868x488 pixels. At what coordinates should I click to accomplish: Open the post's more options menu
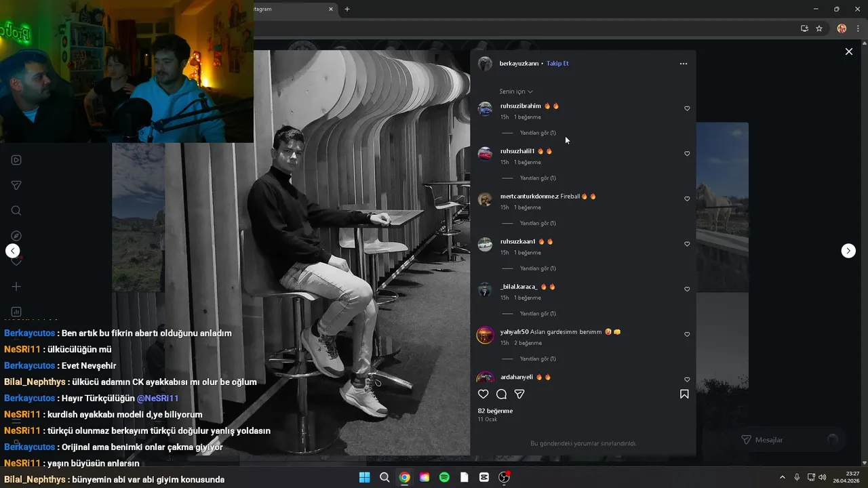pos(683,64)
